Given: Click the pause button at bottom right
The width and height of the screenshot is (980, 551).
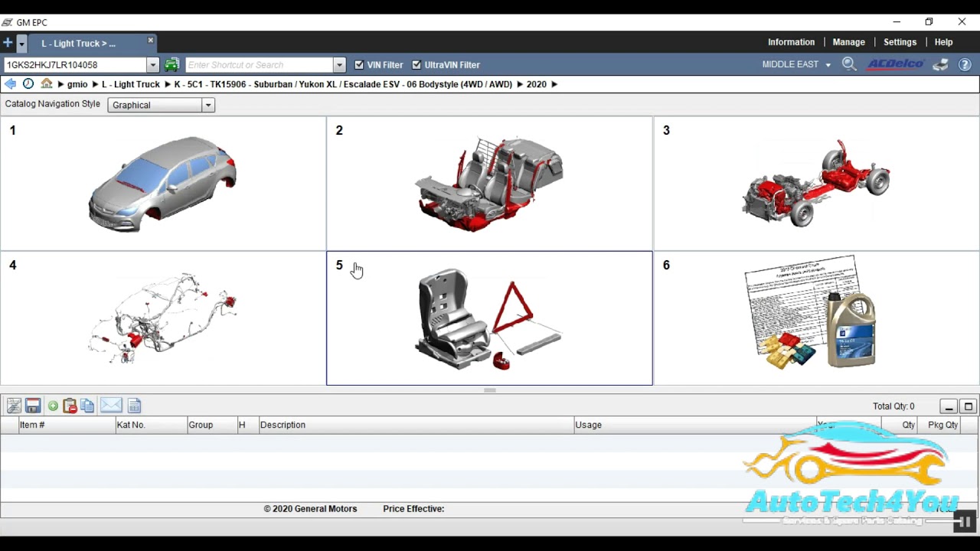Looking at the screenshot, I should click(x=964, y=522).
